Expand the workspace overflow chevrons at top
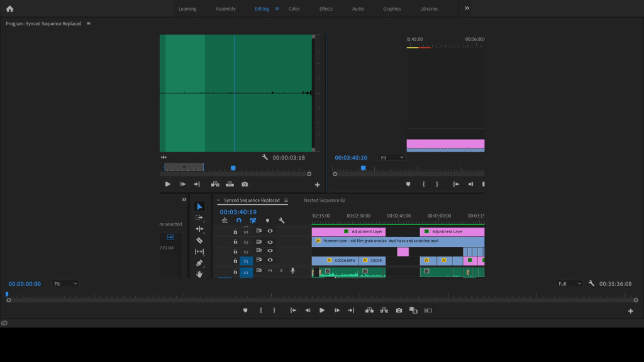This screenshot has height=362, width=644. point(467,9)
